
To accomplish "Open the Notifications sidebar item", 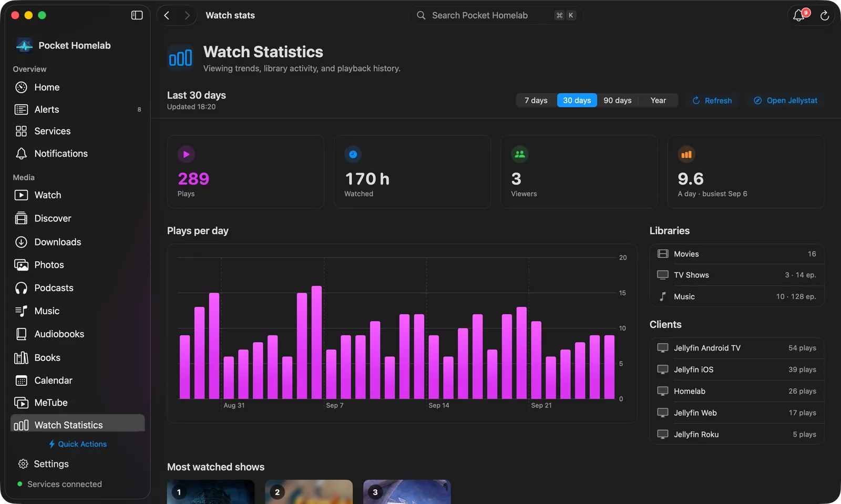I will tap(78, 153).
